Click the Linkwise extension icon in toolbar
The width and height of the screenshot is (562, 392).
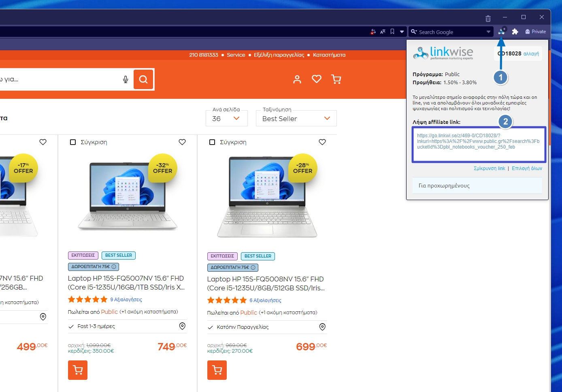(502, 31)
